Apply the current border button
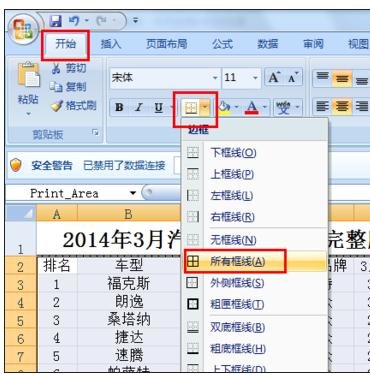The width and height of the screenshot is (370, 374). [191, 107]
